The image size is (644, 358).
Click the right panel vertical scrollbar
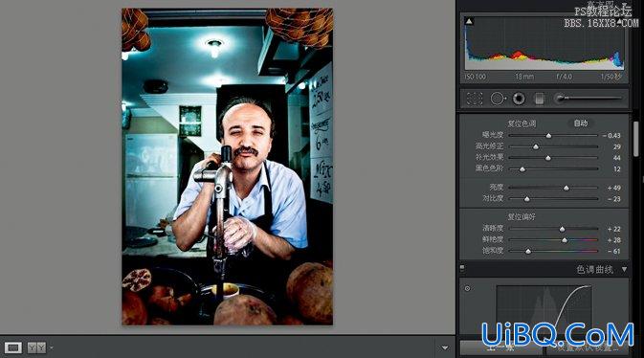[x=635, y=140]
